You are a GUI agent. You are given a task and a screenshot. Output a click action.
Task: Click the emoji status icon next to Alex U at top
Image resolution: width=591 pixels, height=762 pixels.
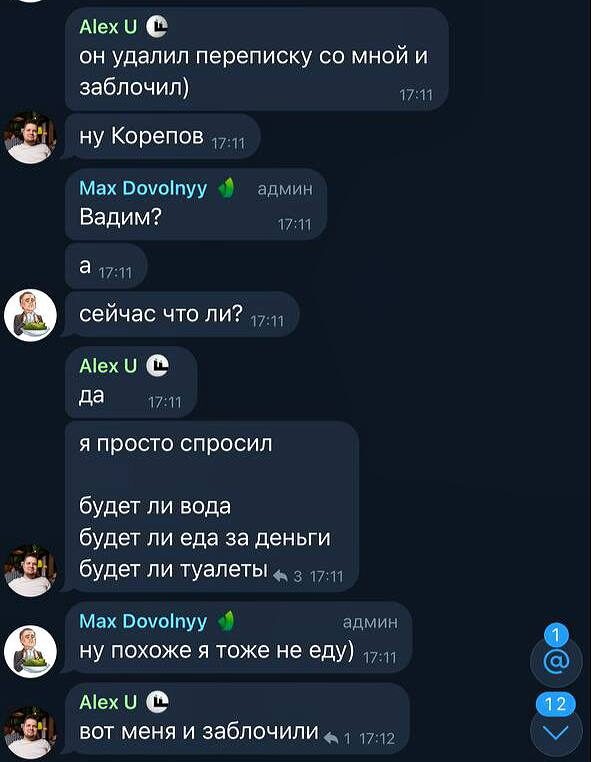tap(157, 27)
